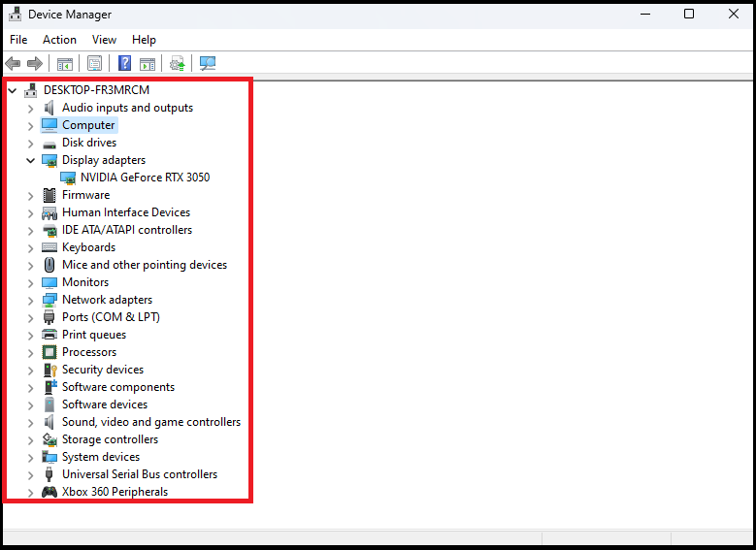Select the Firmware label

point(85,195)
